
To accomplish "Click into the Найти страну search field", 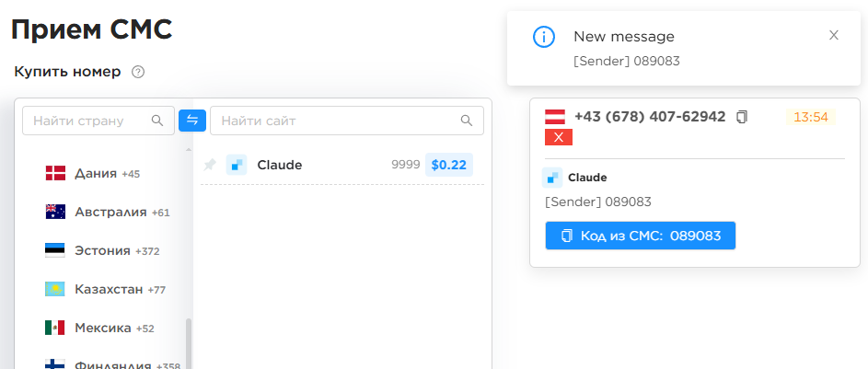I will (98, 121).
